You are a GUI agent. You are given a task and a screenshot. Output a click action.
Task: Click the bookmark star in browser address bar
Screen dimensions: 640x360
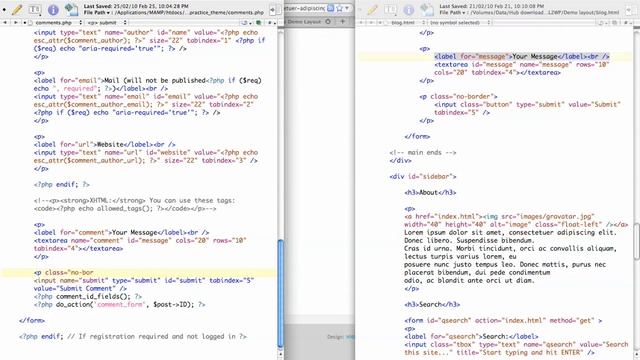click(x=340, y=8)
